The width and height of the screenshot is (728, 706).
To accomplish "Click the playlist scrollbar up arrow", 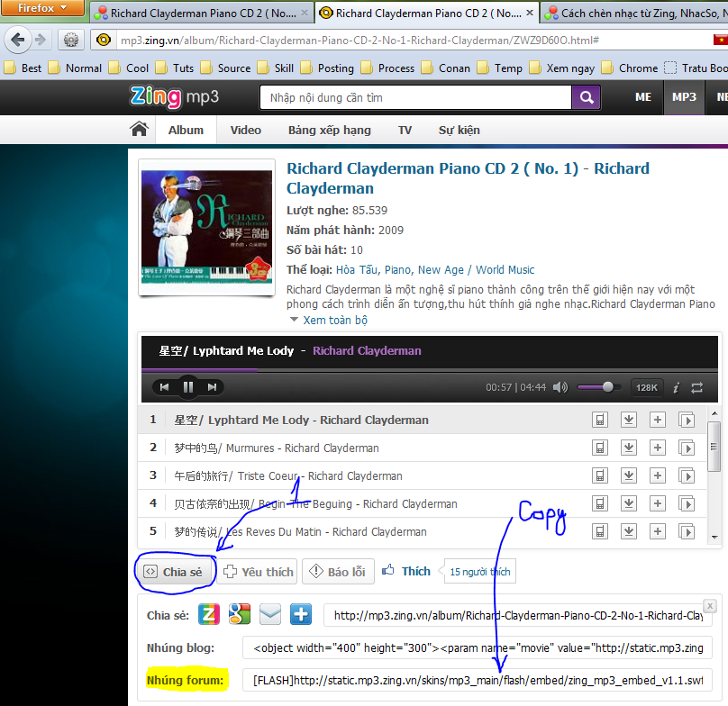I will (714, 413).
